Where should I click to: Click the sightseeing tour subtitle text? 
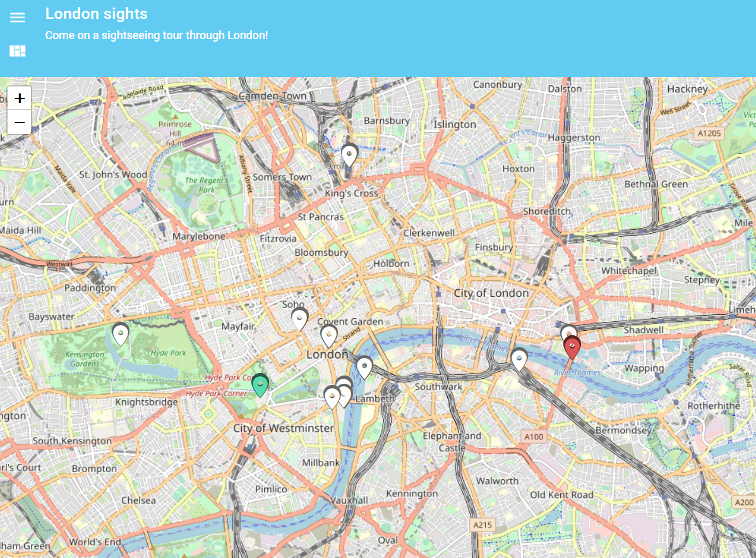coord(157,35)
